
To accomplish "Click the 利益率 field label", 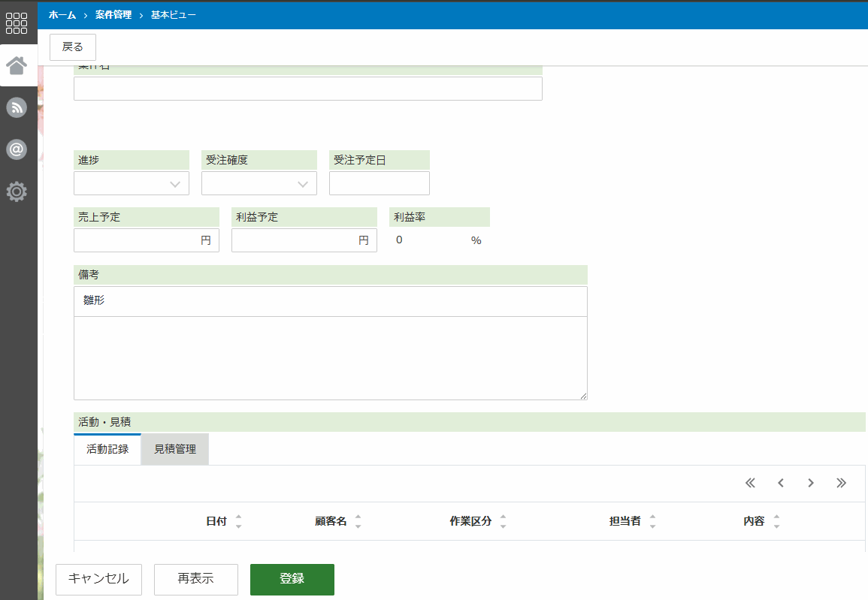I will click(x=410, y=217).
